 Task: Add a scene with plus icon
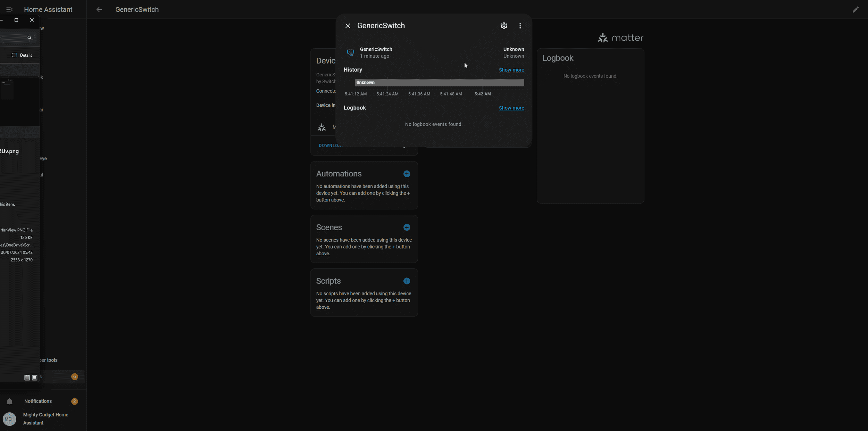[407, 227]
